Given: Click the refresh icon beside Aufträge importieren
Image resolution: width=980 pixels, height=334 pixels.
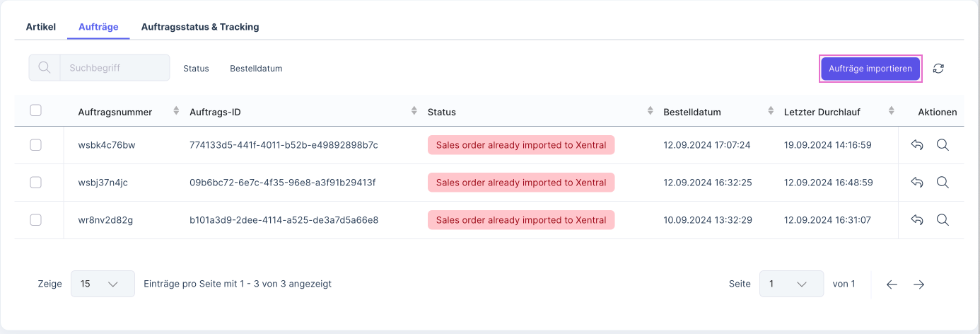Looking at the screenshot, I should (938, 69).
